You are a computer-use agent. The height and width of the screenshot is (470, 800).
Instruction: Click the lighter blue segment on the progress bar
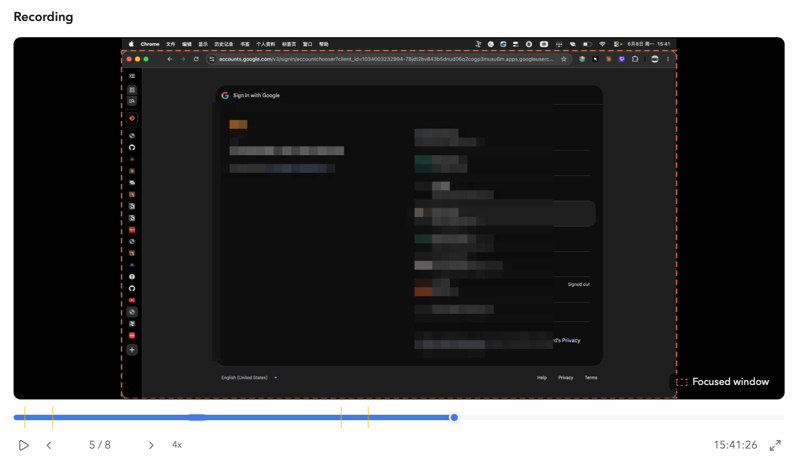click(x=197, y=417)
